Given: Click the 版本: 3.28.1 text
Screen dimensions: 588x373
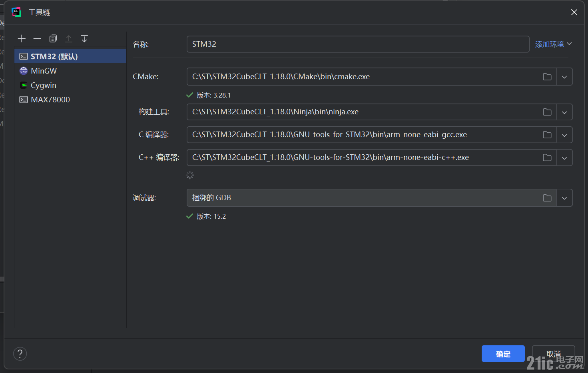Looking at the screenshot, I should point(214,95).
